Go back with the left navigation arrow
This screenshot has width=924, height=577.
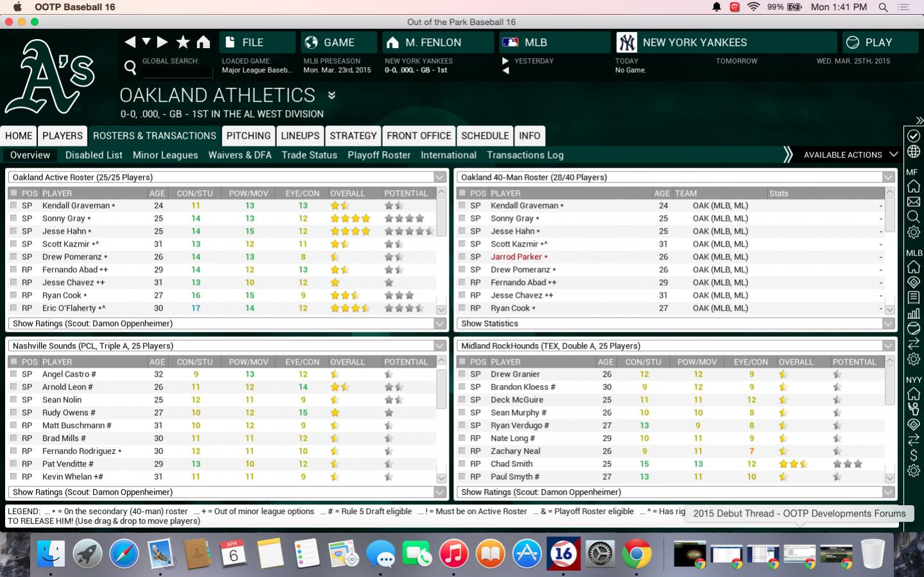click(x=130, y=42)
